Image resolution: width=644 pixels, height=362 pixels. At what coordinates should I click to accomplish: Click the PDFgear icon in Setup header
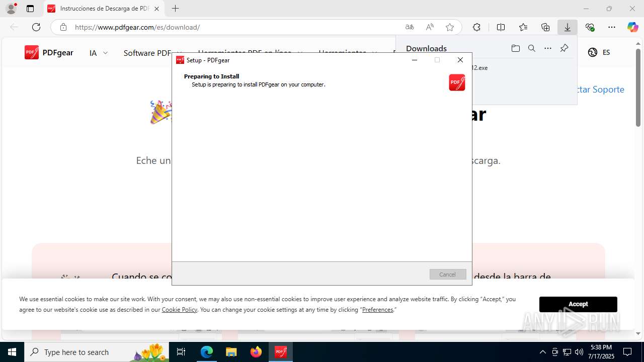point(457,82)
